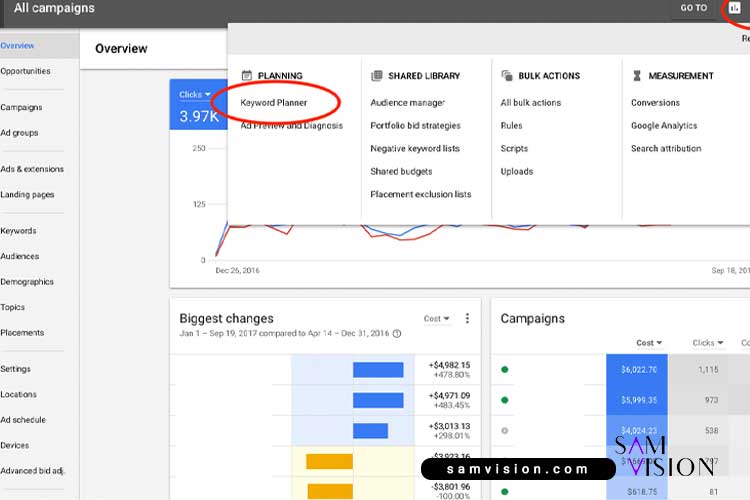Open Clicks column dropdown in Campaigns card
The height and width of the screenshot is (500, 750).
(x=707, y=343)
